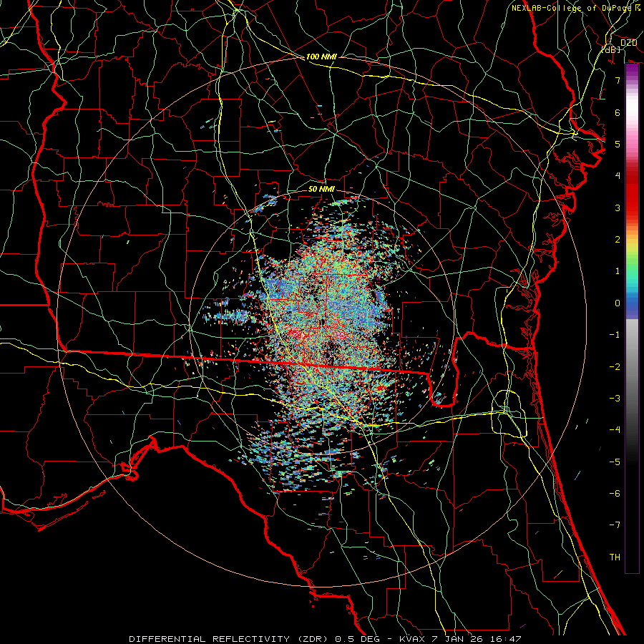Click the "-2" value on color scale
The height and width of the screenshot is (644, 644).
click(615, 366)
